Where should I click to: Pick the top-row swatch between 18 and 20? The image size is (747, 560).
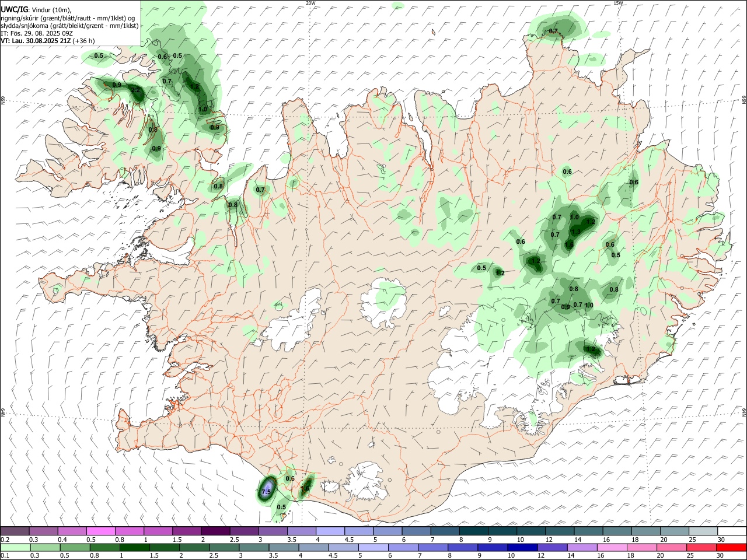[646, 531]
